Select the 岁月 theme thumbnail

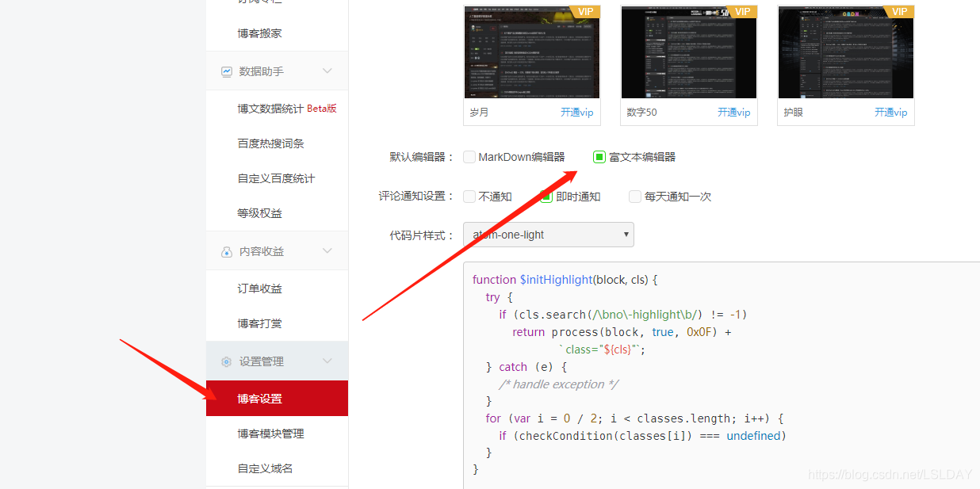(x=532, y=52)
